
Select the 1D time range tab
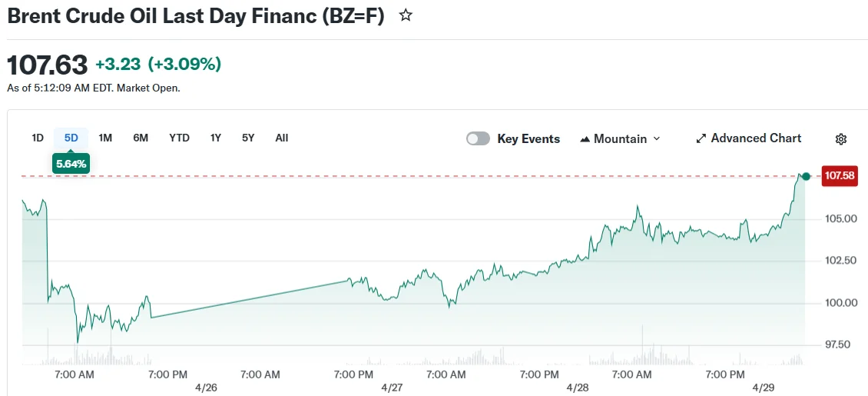[38, 138]
